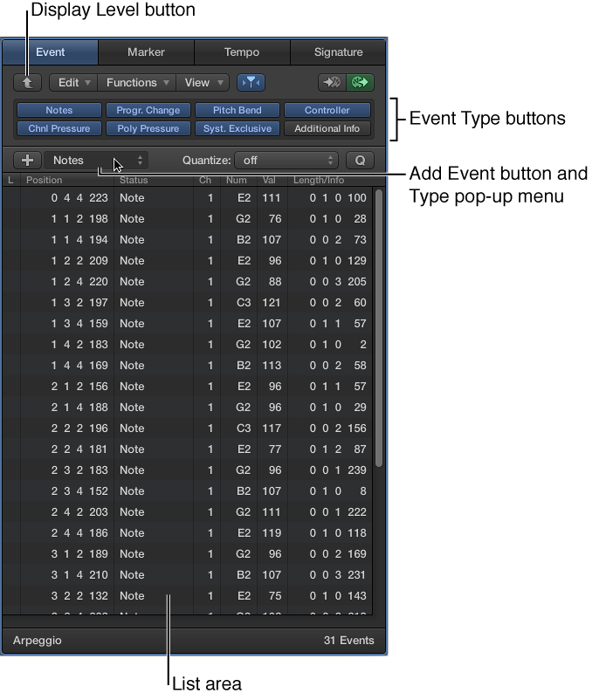Screen dimensions: 599x700
Task: Click the plus button to add event
Action: click(x=28, y=161)
